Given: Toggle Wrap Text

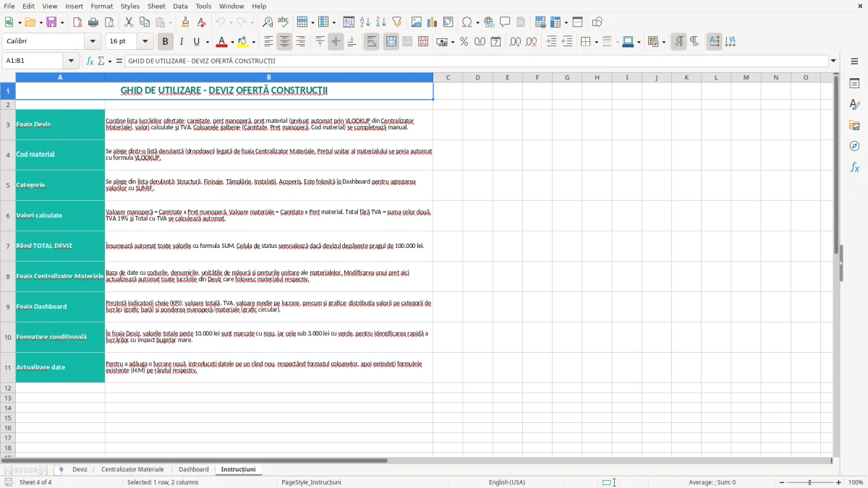Looking at the screenshot, I should coord(372,42).
